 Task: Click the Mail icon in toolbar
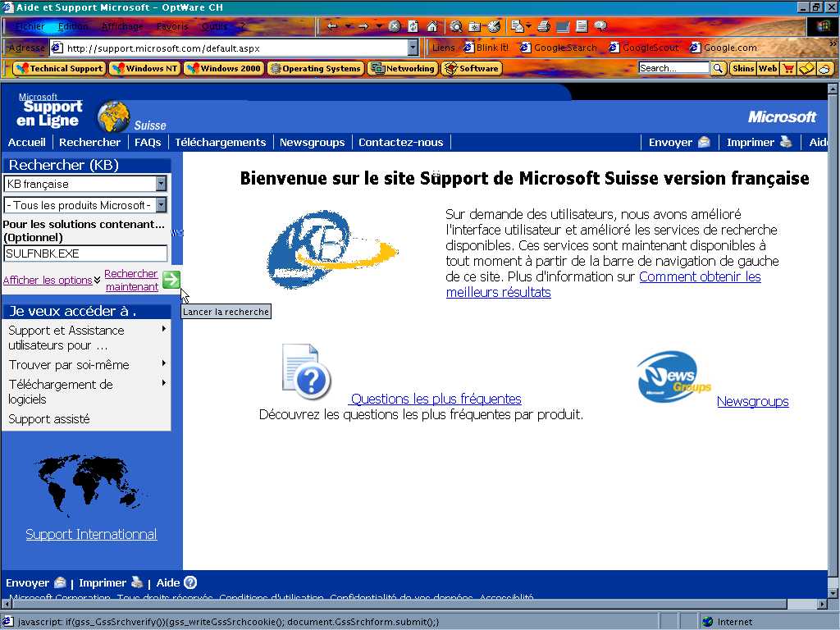[517, 26]
